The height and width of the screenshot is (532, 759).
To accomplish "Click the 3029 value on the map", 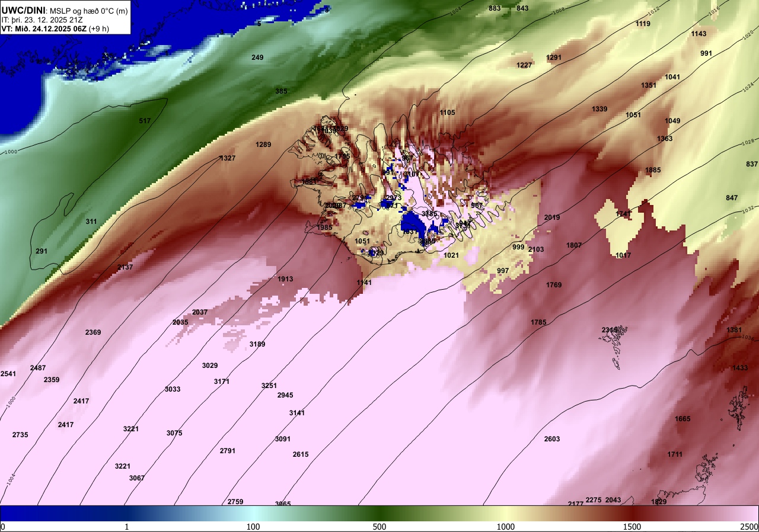I will pos(210,366).
